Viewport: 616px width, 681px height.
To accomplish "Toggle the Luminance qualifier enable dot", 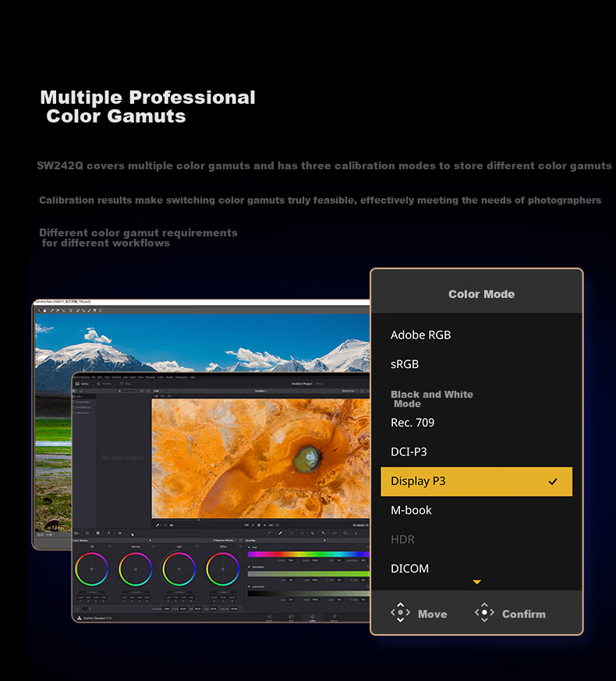I will [x=249, y=587].
